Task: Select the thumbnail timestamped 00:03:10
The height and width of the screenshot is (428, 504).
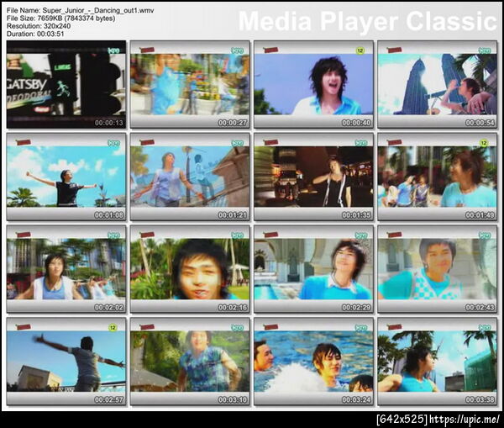Action: [190, 362]
